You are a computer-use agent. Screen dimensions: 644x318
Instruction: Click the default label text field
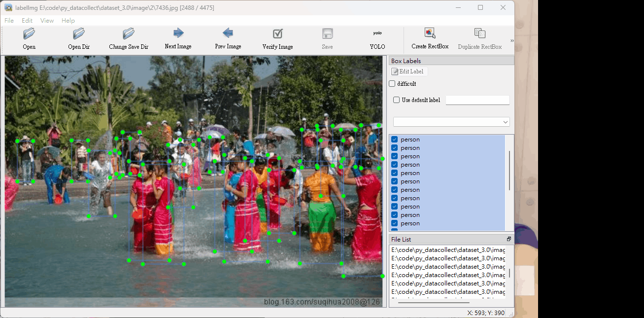click(477, 100)
